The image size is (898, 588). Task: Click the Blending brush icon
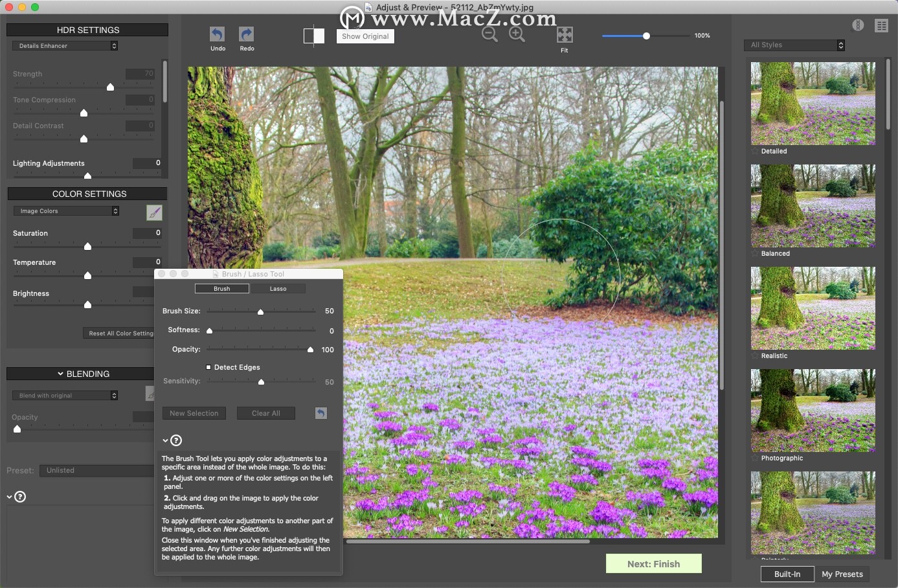pos(150,394)
